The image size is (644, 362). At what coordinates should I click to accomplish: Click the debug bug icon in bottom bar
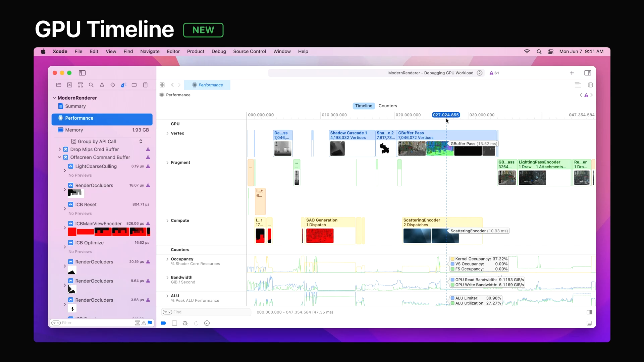(185, 323)
